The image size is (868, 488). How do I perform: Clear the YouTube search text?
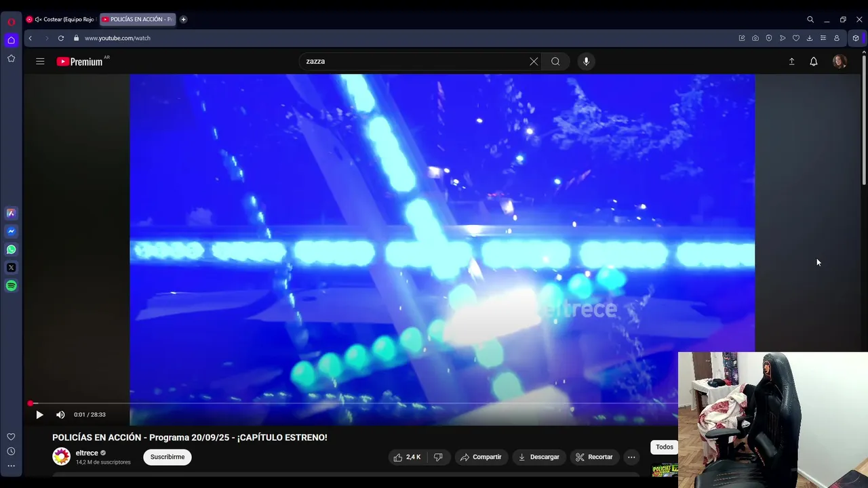[534, 61]
